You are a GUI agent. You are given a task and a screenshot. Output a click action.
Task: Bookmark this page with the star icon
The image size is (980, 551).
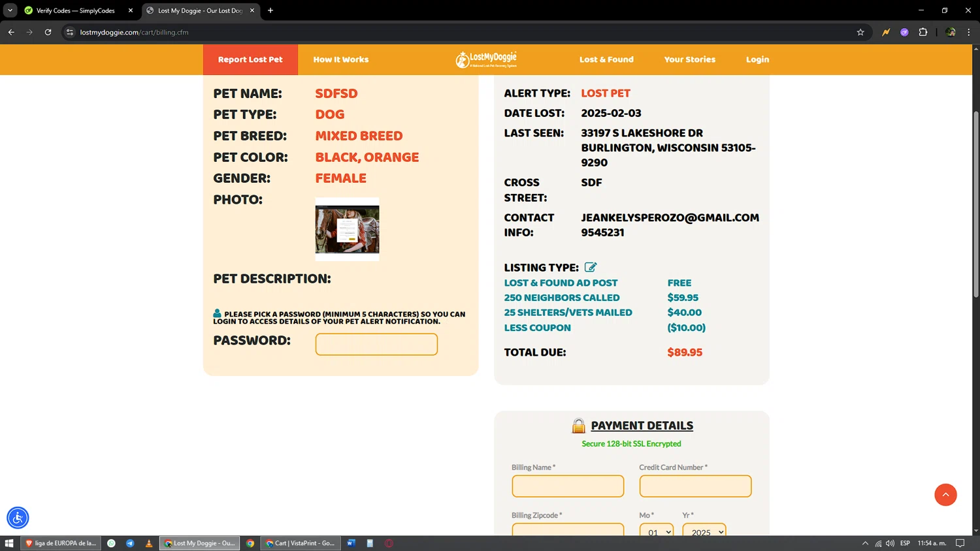860,32
